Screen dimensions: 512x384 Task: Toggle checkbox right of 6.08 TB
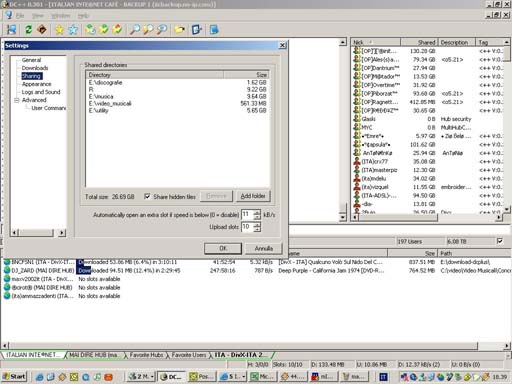(x=500, y=241)
